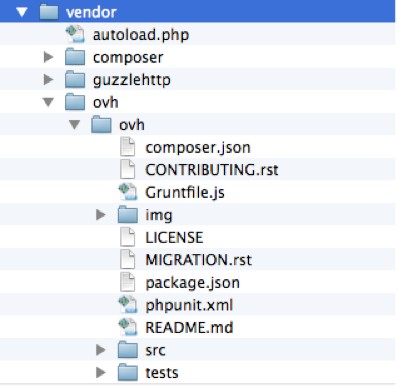
Task: Select the CONTRIBUTING.rst file name
Action: pyautogui.click(x=212, y=170)
